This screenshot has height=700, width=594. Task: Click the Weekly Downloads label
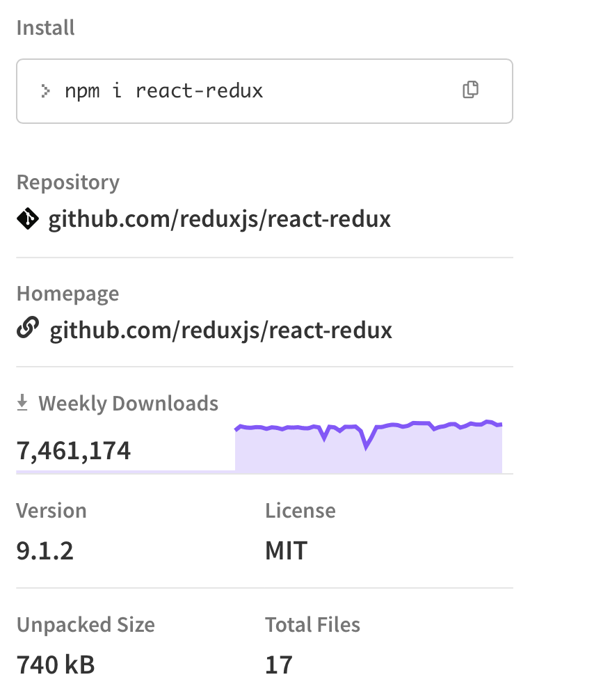click(x=128, y=403)
